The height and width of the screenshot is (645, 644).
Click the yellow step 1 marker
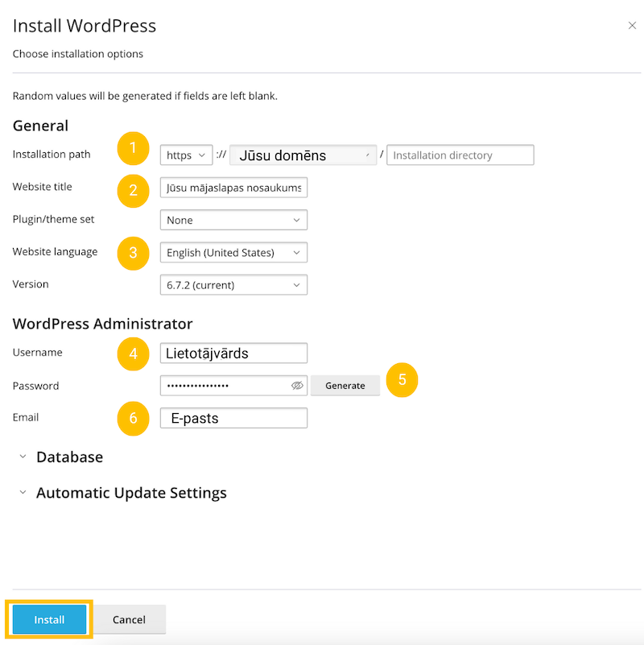tap(134, 147)
